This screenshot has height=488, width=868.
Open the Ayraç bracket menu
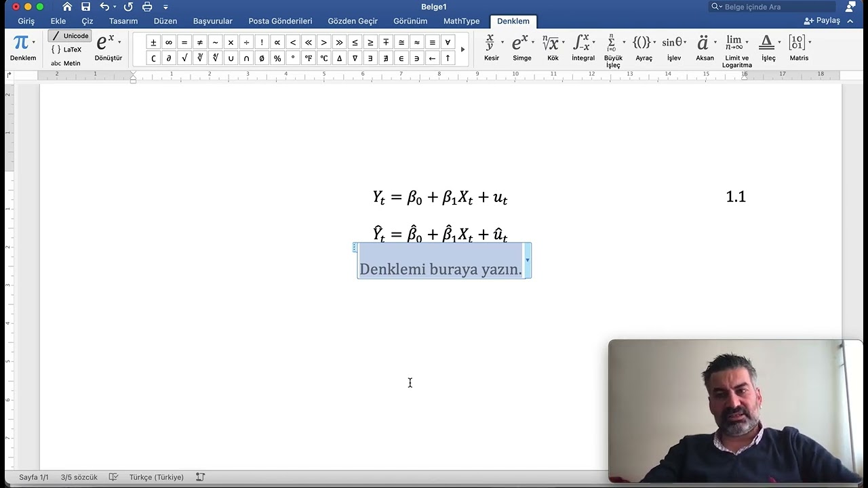(644, 47)
